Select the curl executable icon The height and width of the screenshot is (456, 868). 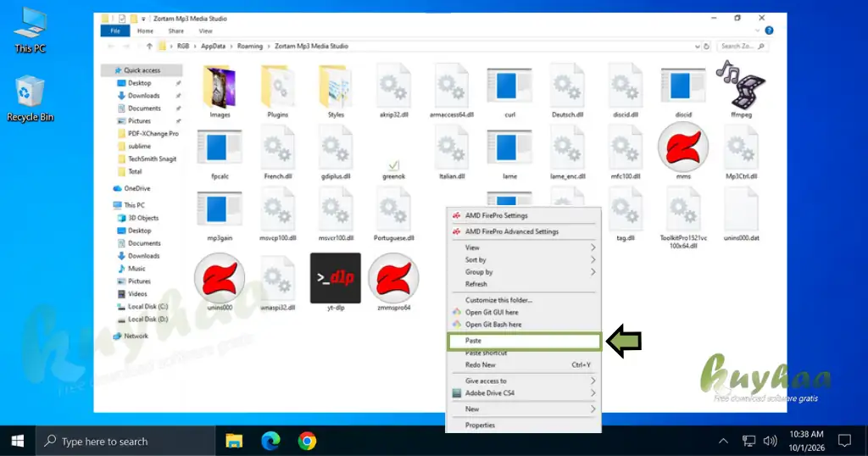coord(509,87)
